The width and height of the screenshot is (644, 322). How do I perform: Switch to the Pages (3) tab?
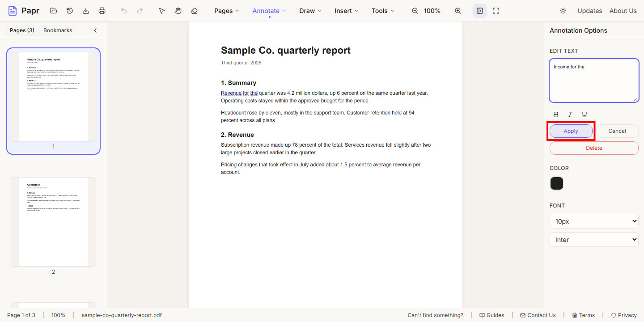click(22, 30)
